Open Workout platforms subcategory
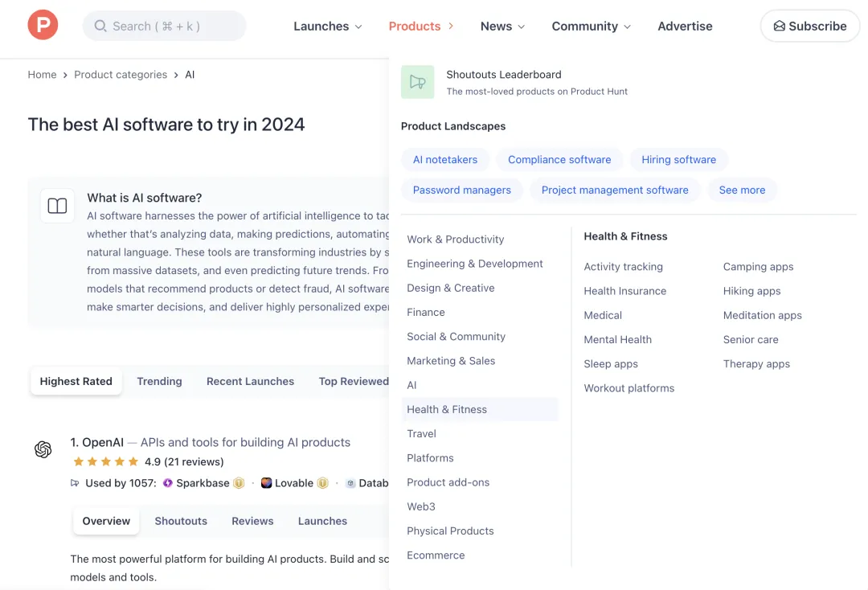The width and height of the screenshot is (868, 590). point(628,388)
